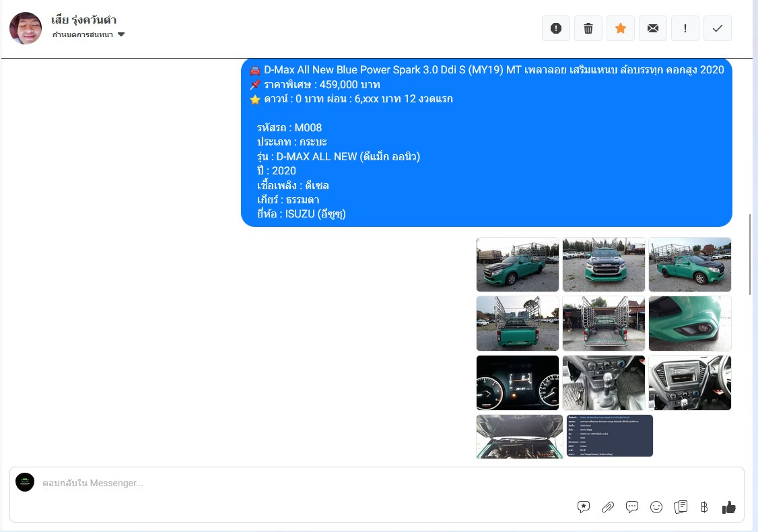Open saved replies star-bubble icon
The width and height of the screenshot is (758, 532).
(x=584, y=507)
